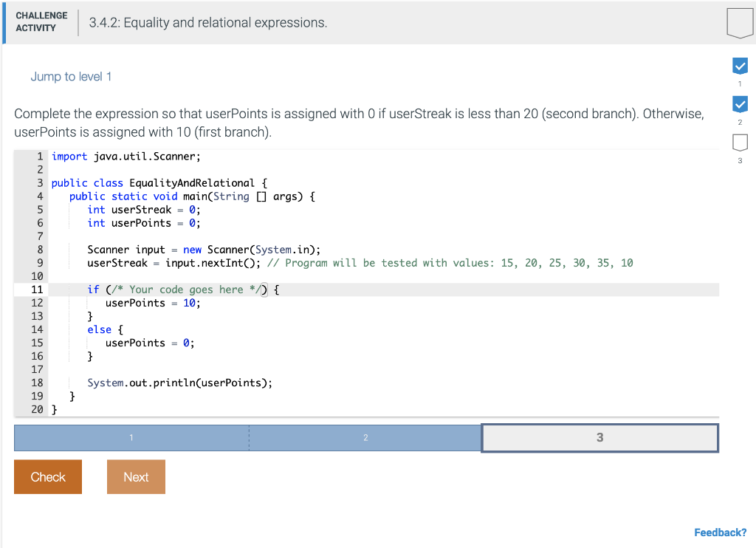This screenshot has width=756, height=548.
Task: Open the Jump to level 1 link
Action: point(71,76)
